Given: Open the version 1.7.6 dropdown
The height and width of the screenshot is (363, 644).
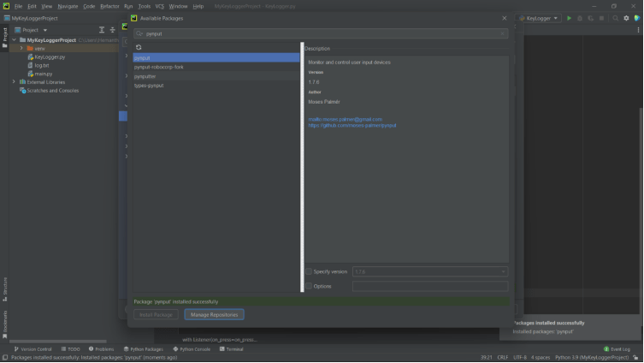Looking at the screenshot, I should tap(430, 271).
